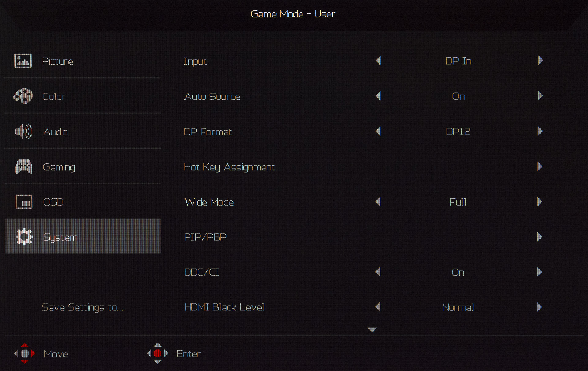The image size is (588, 371).
Task: Click the Enter joystick icon
Action: click(x=157, y=354)
